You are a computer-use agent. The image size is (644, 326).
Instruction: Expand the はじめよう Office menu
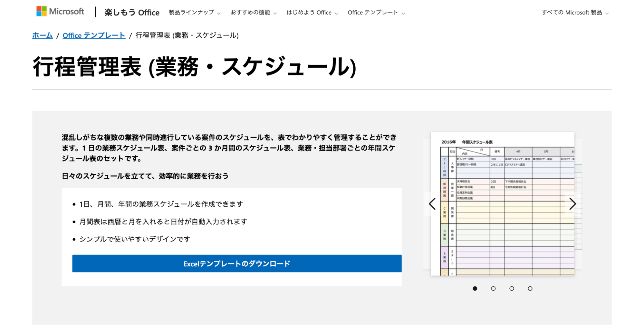(312, 13)
